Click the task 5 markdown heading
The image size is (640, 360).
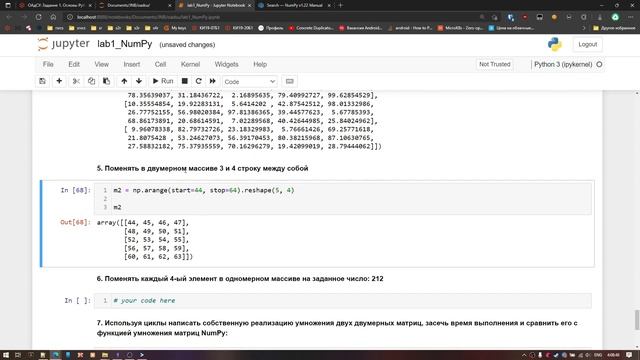coord(202,169)
